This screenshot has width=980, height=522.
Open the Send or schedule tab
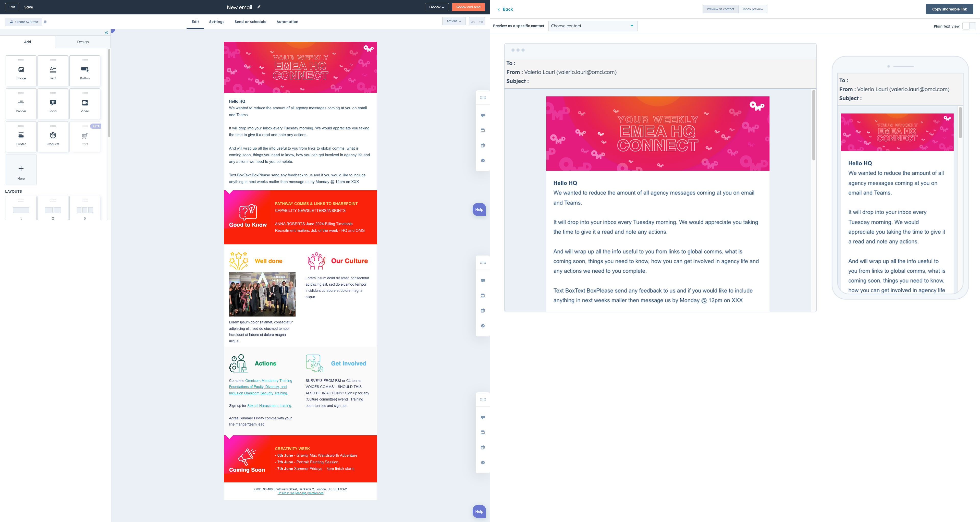(x=250, y=22)
